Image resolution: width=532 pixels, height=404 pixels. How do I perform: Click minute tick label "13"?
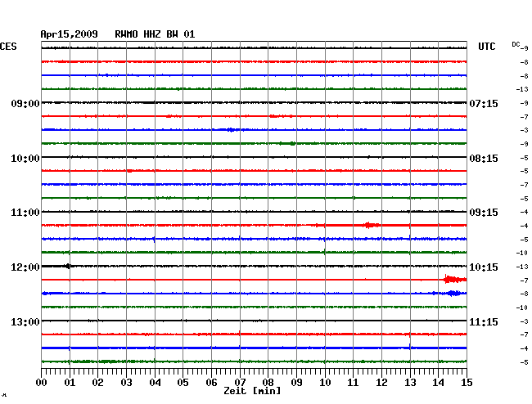[x=410, y=382]
